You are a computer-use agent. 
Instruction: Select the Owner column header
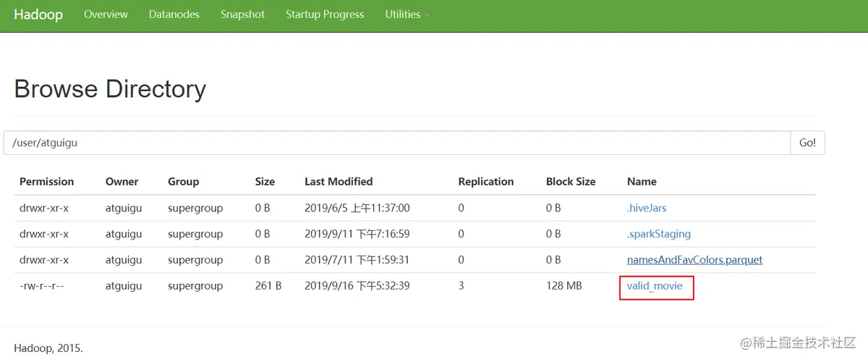point(122,182)
